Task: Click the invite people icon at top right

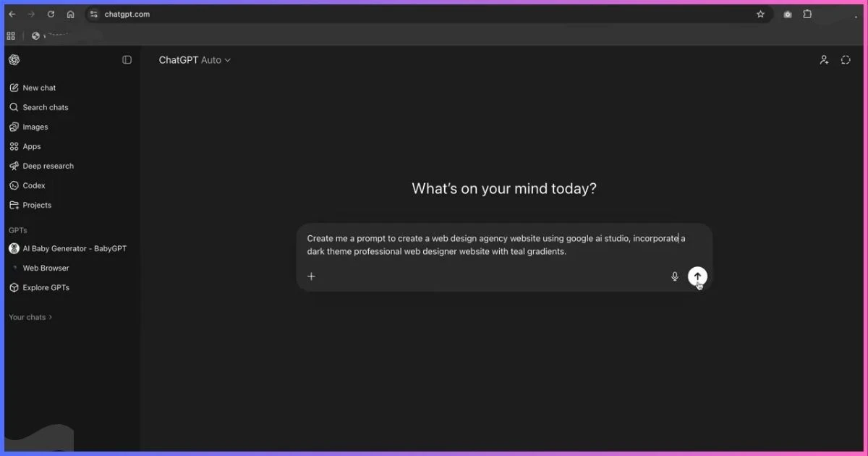Action: pos(824,60)
